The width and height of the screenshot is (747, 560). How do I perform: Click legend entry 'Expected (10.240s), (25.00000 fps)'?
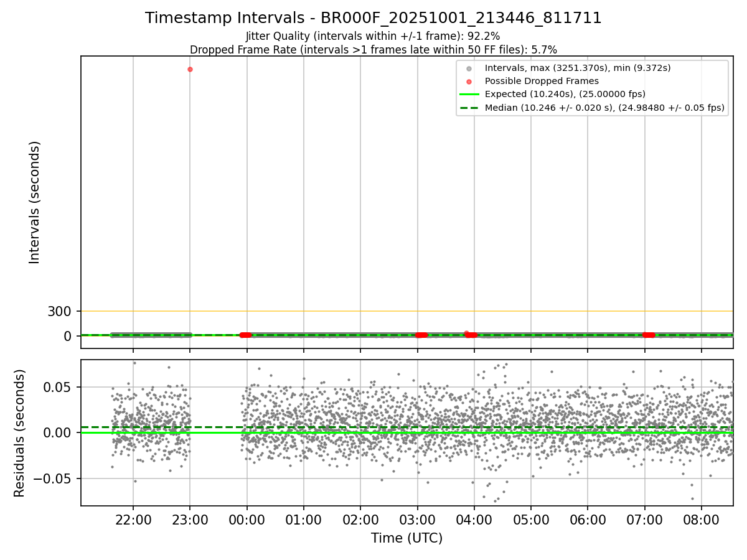[565, 94]
